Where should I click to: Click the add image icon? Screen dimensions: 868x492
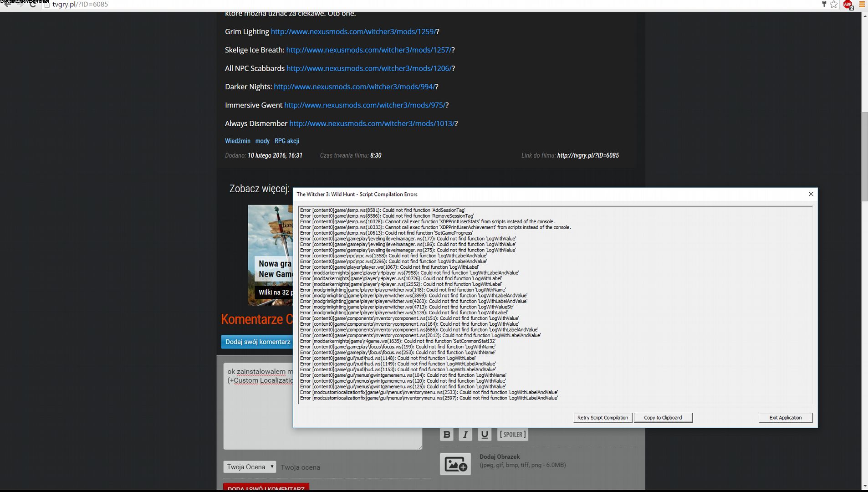point(455,464)
